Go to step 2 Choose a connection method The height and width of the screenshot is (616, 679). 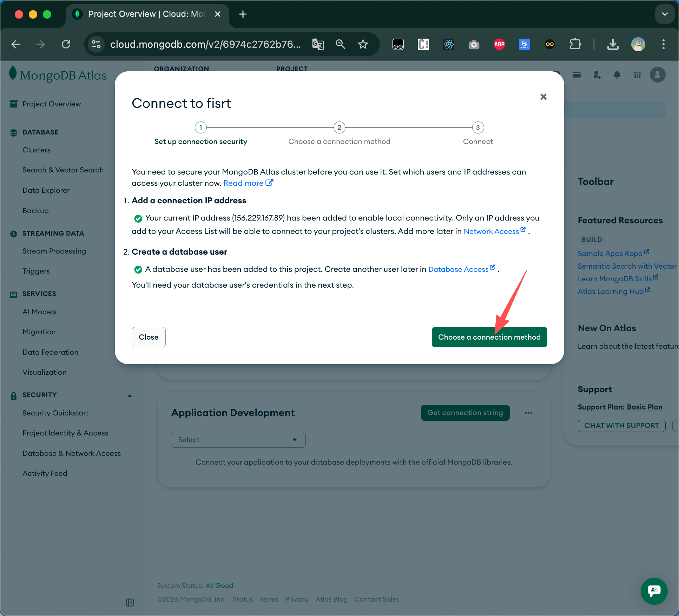coord(339,128)
